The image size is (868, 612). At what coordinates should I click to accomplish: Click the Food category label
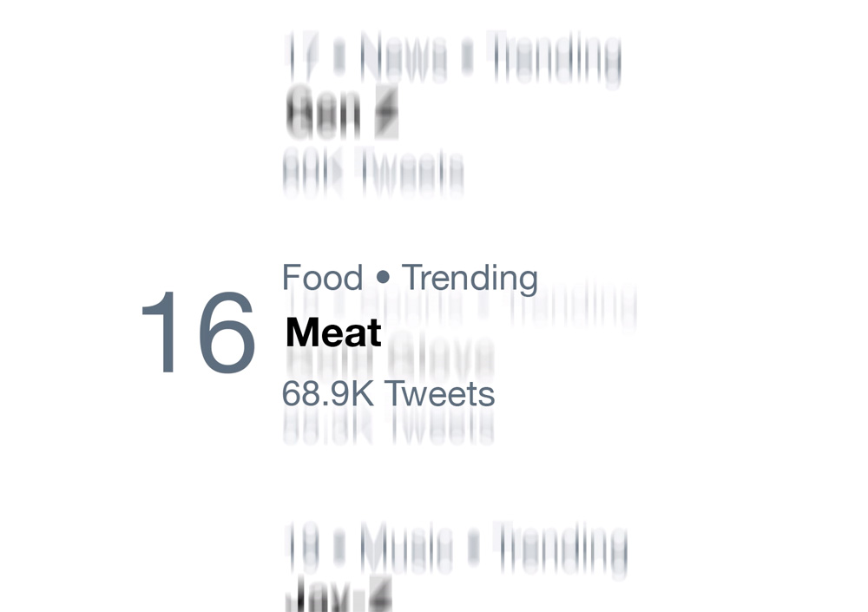(x=322, y=279)
